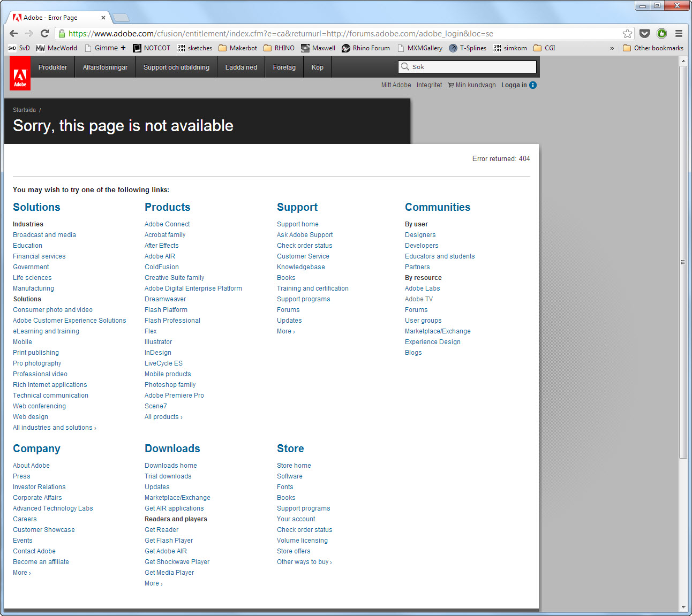Click the Sök search field

coord(468,67)
